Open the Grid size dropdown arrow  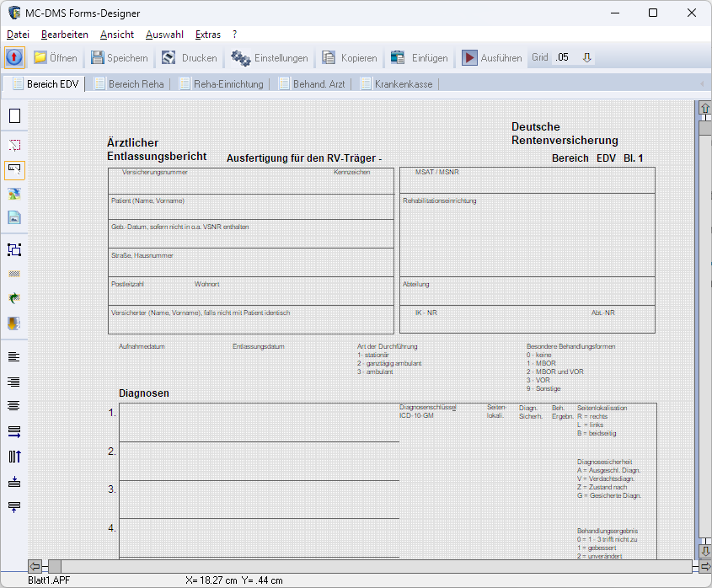(587, 58)
